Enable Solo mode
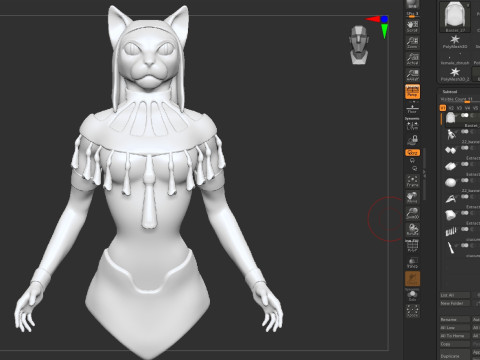The width and height of the screenshot is (480, 360). 412,295
